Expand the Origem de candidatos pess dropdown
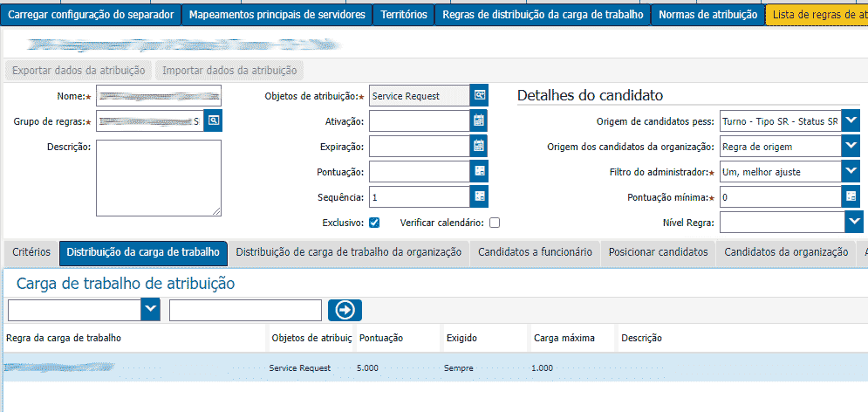 (x=851, y=120)
